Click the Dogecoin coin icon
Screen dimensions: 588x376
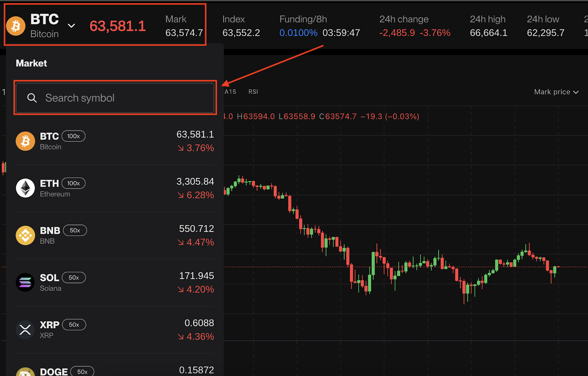[x=25, y=372]
